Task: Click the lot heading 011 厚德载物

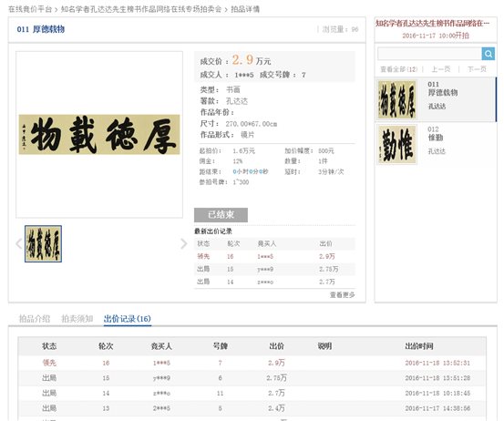Action: click(x=41, y=29)
